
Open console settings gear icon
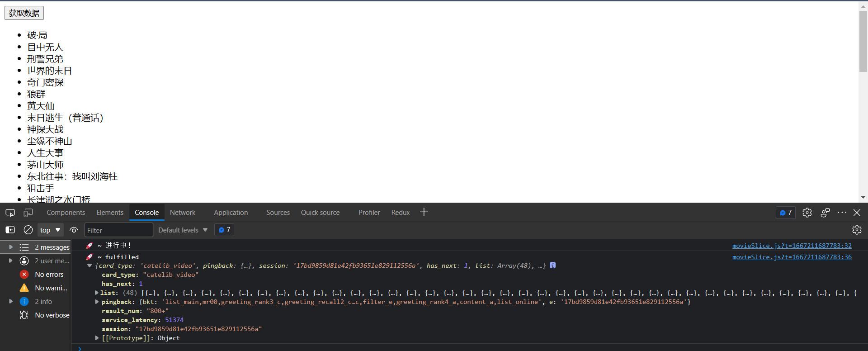click(x=857, y=230)
